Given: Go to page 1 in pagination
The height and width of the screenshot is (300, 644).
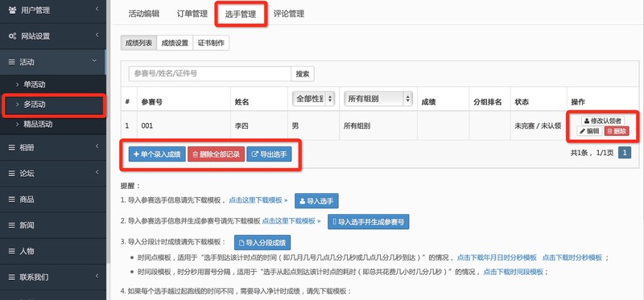Looking at the screenshot, I should (x=625, y=153).
